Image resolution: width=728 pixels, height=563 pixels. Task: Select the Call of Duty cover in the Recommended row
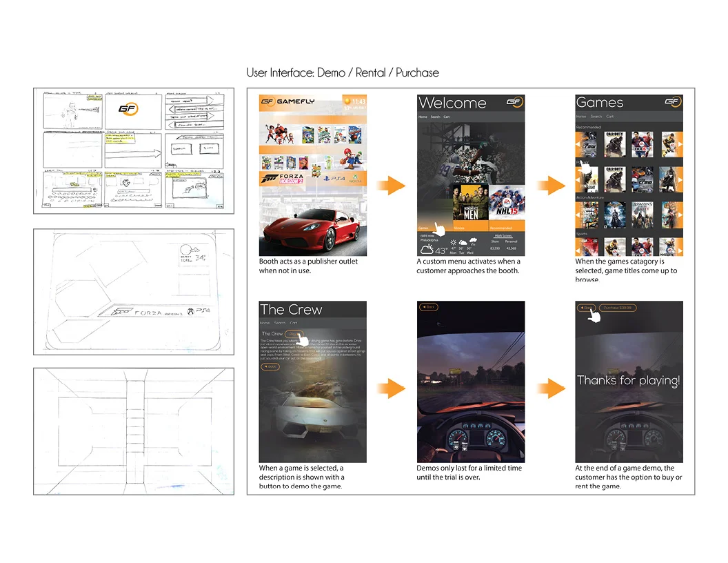(614, 144)
